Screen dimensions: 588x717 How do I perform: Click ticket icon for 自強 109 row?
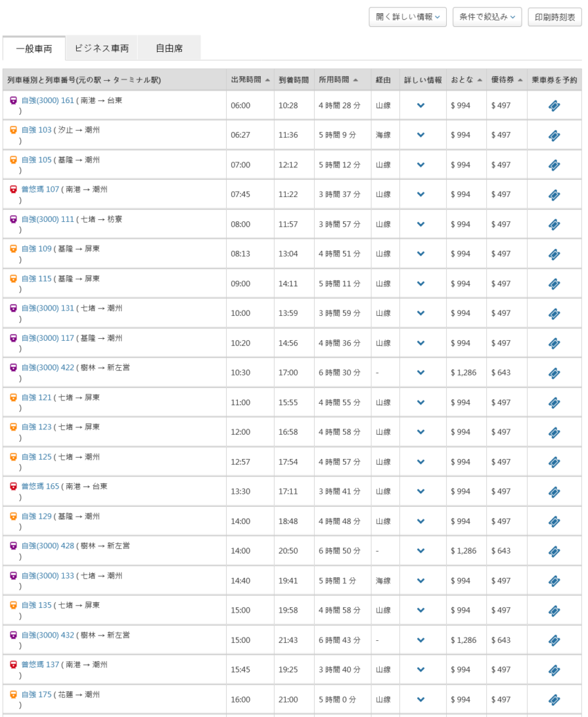click(x=553, y=254)
